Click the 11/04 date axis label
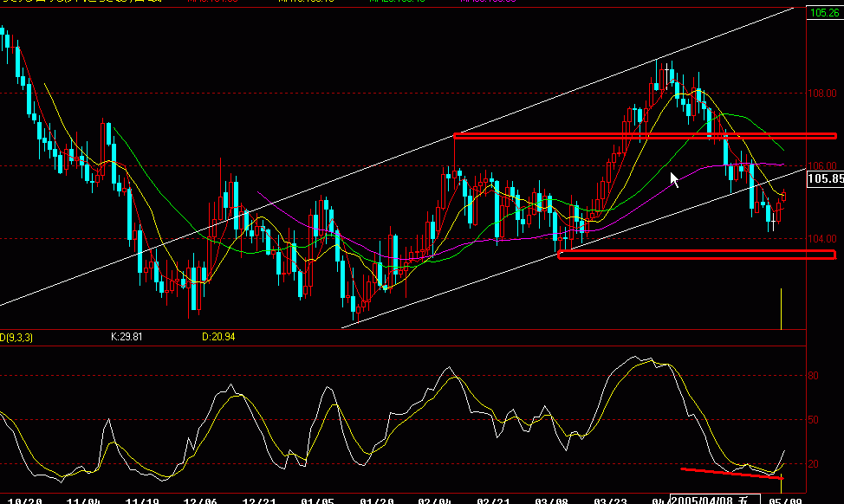Image resolution: width=844 pixels, height=504 pixels. (x=83, y=501)
